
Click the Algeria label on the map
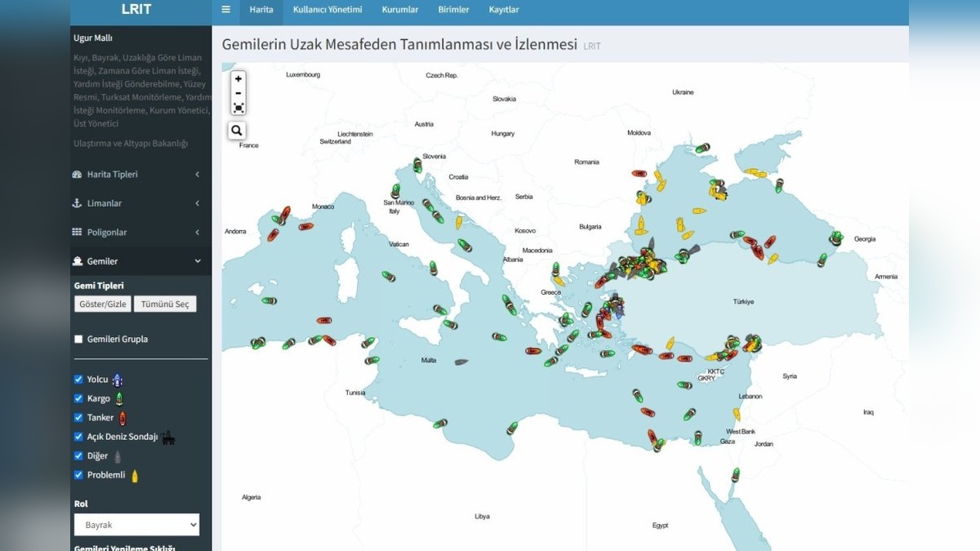[251, 497]
